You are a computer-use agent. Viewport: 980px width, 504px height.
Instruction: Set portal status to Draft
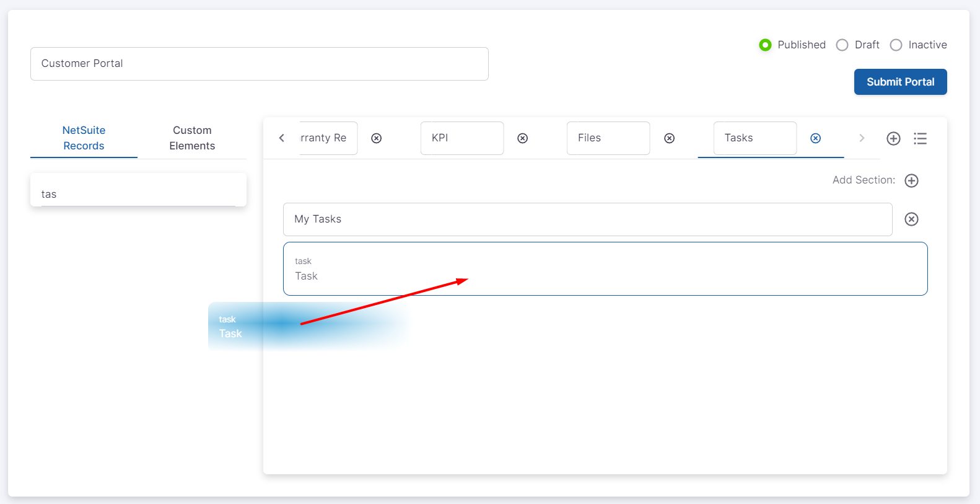click(842, 45)
